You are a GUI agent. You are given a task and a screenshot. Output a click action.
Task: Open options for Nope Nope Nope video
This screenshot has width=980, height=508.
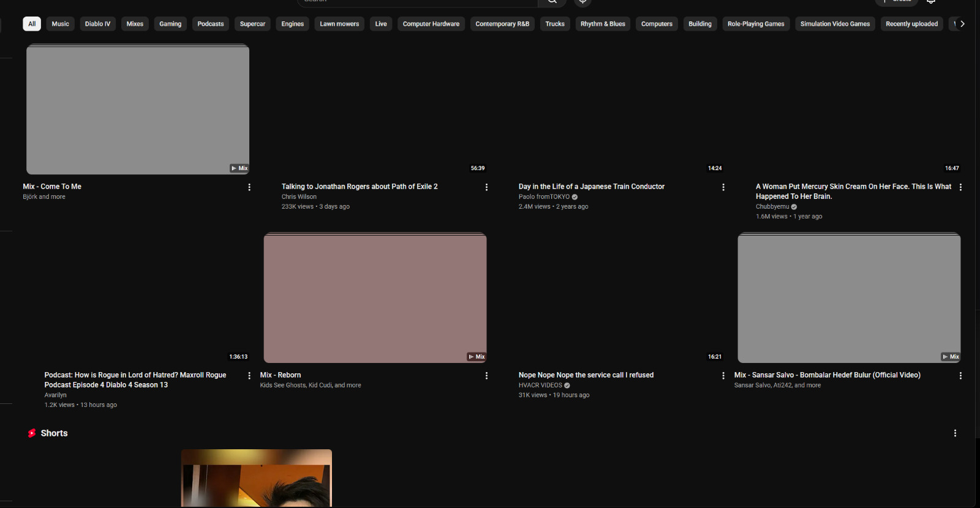click(723, 376)
